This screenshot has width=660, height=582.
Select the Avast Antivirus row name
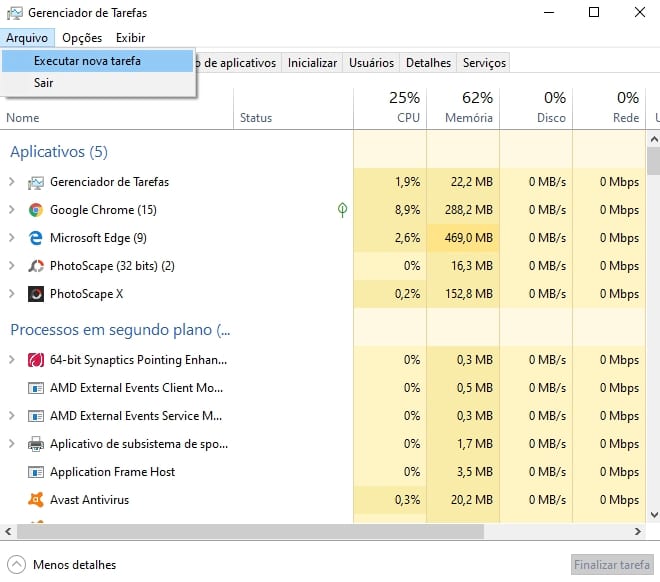click(89, 500)
